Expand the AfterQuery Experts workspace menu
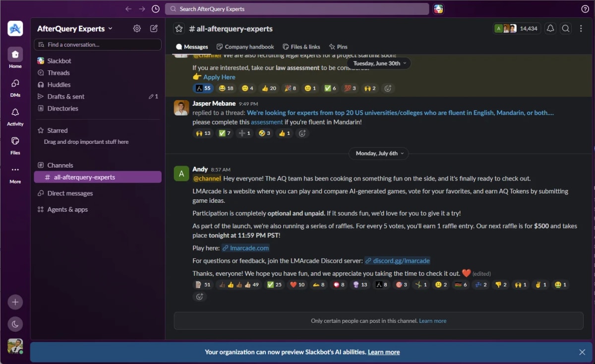Viewport: 595px width, 364px height. pos(74,29)
